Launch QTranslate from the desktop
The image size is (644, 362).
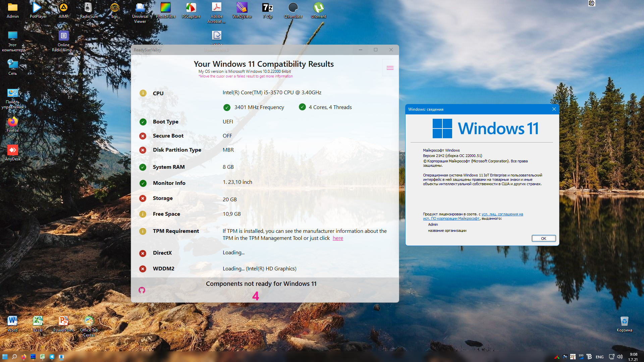tap(293, 10)
